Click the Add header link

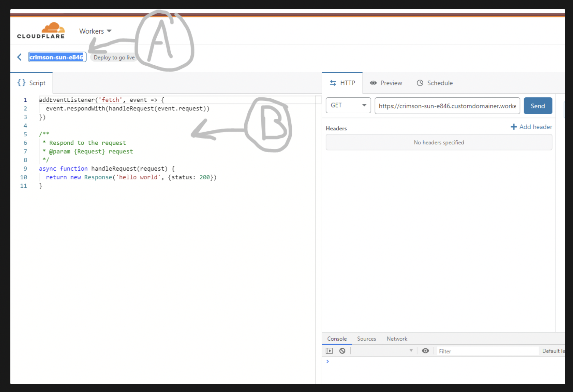click(535, 127)
